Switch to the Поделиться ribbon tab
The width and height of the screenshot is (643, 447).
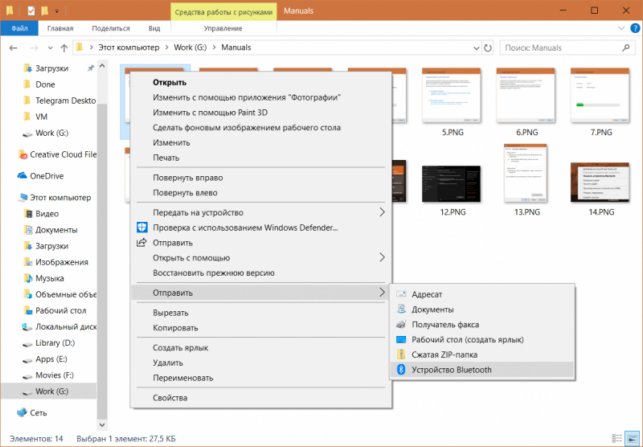(x=111, y=28)
